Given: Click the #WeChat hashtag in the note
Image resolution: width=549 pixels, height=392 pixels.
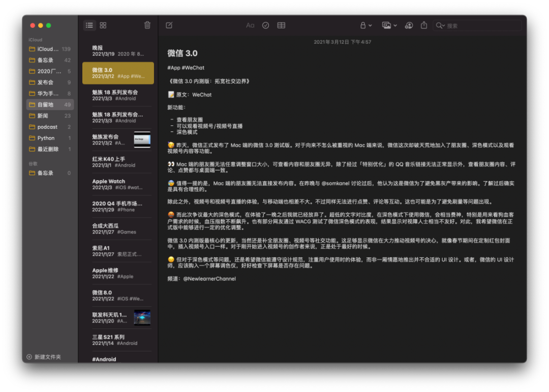Looking at the screenshot, I should tap(193, 68).
